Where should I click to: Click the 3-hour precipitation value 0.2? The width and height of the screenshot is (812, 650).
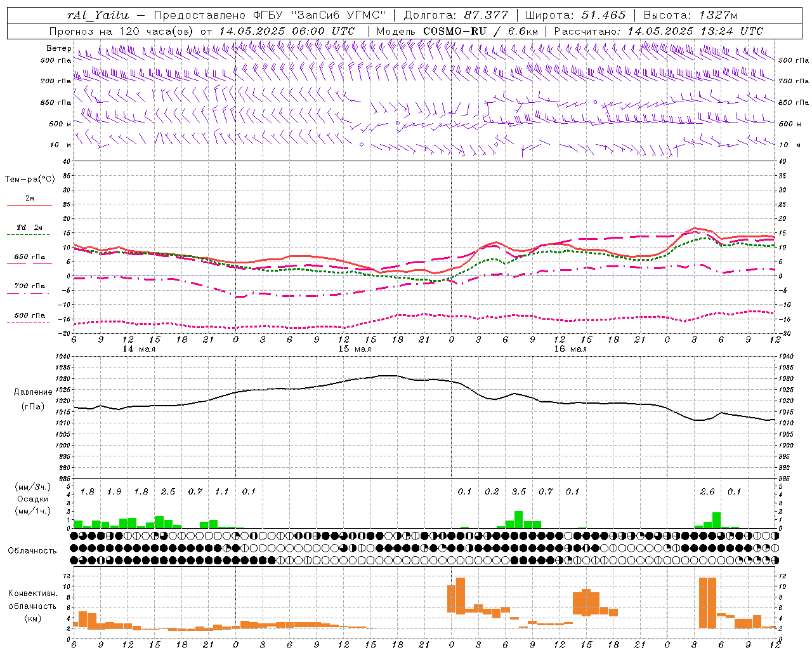[492, 492]
